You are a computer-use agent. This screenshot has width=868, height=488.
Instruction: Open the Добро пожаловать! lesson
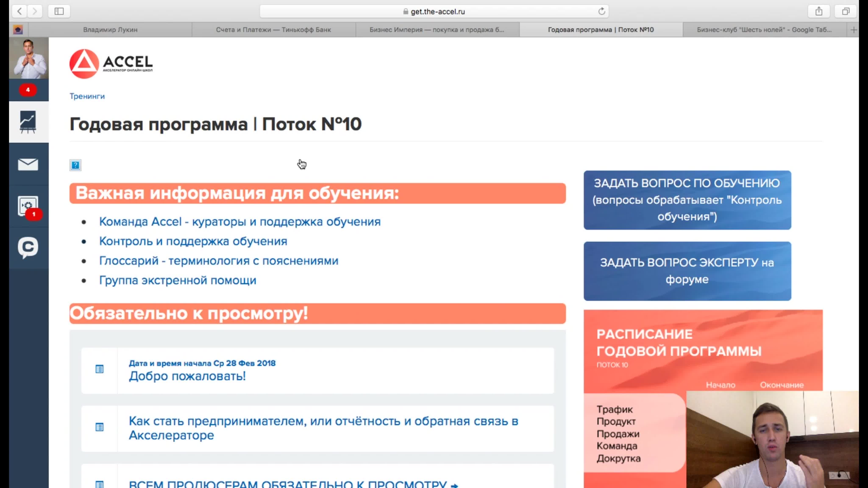(x=187, y=376)
